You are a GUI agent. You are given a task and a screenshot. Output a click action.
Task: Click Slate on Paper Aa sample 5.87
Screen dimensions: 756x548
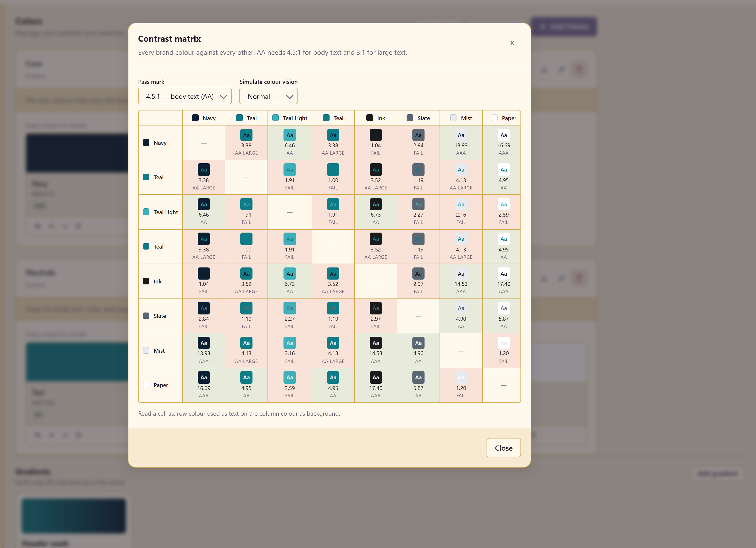504,308
